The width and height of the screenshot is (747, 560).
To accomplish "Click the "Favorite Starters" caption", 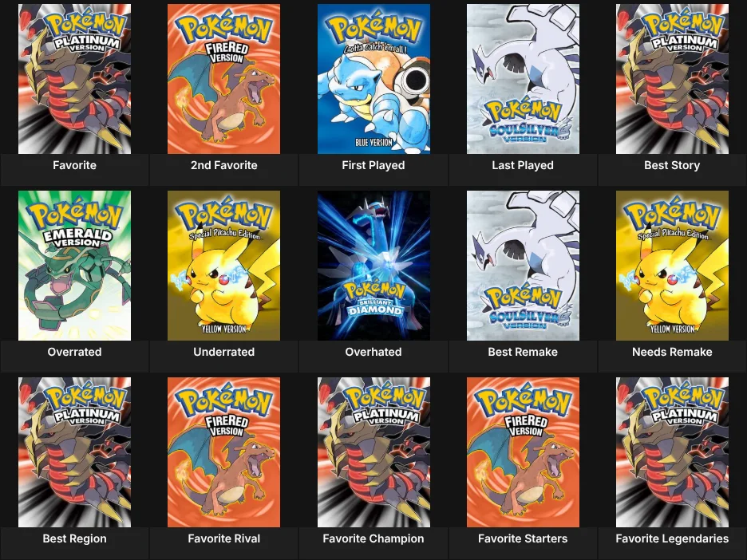I will click(523, 538).
